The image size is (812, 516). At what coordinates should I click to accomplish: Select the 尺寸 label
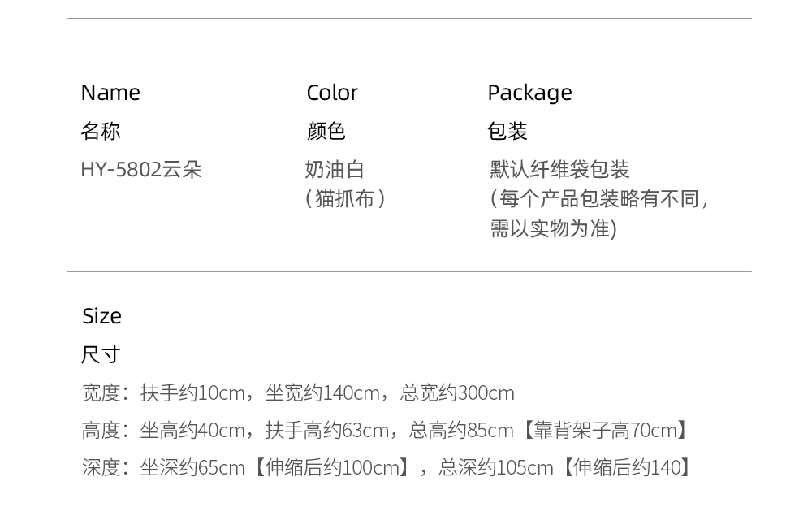tap(101, 354)
